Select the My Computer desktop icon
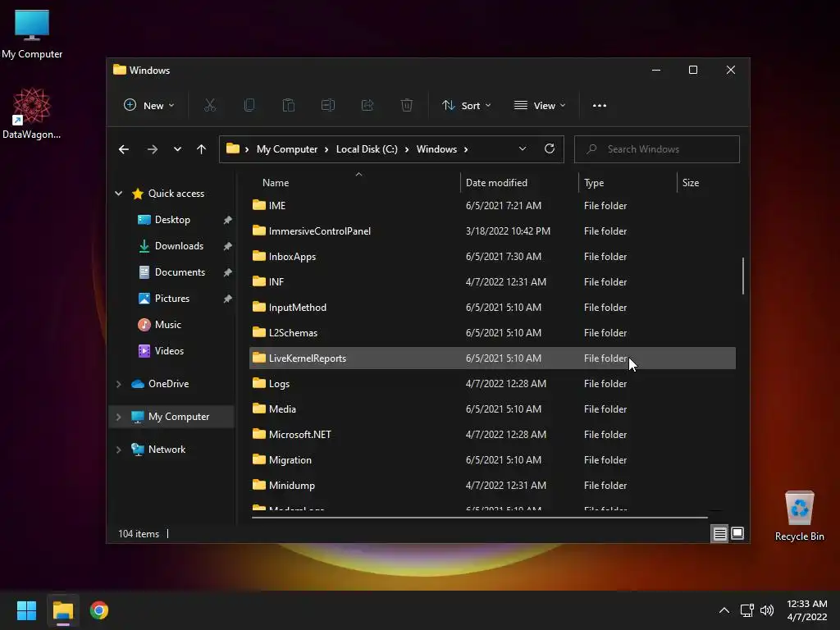This screenshot has height=630, width=840. point(32,34)
